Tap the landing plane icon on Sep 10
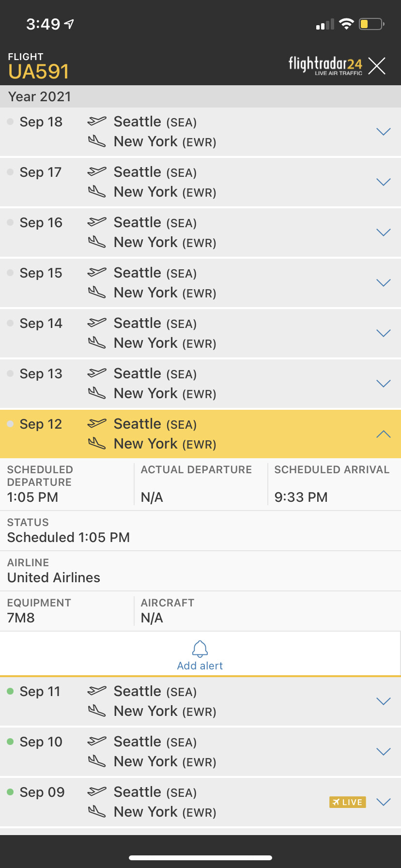The image size is (401, 868). coord(96,761)
